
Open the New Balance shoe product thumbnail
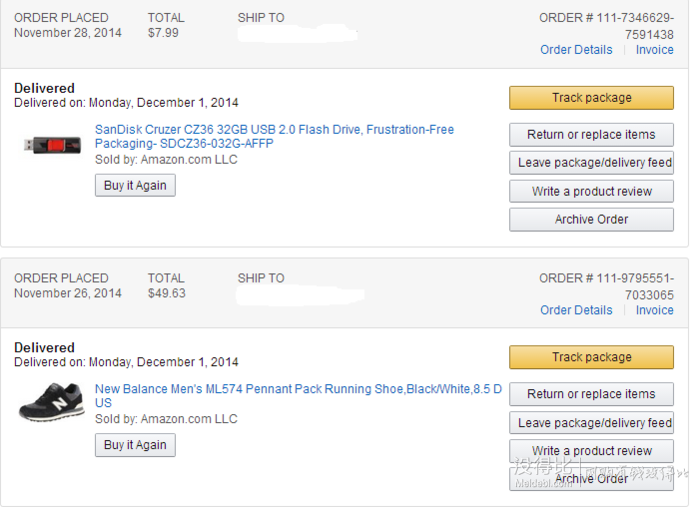coord(52,402)
